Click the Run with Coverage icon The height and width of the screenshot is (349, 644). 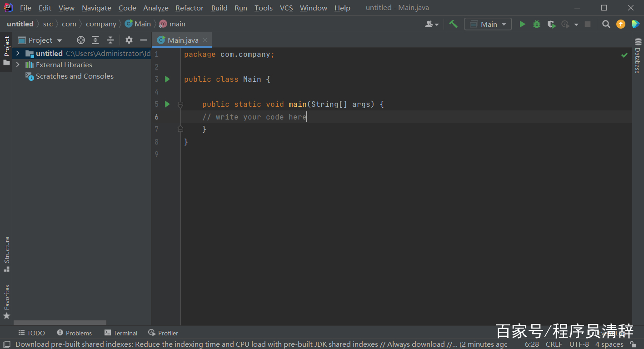pyautogui.click(x=551, y=24)
